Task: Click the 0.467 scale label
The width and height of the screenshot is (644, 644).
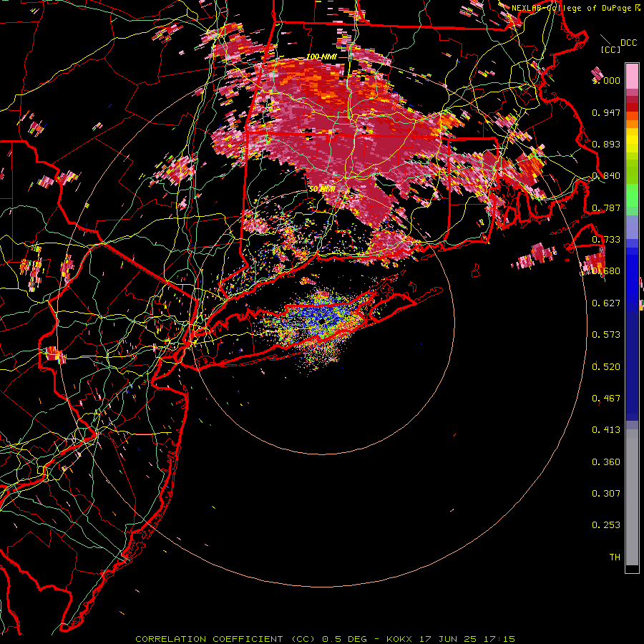Action: [606, 399]
